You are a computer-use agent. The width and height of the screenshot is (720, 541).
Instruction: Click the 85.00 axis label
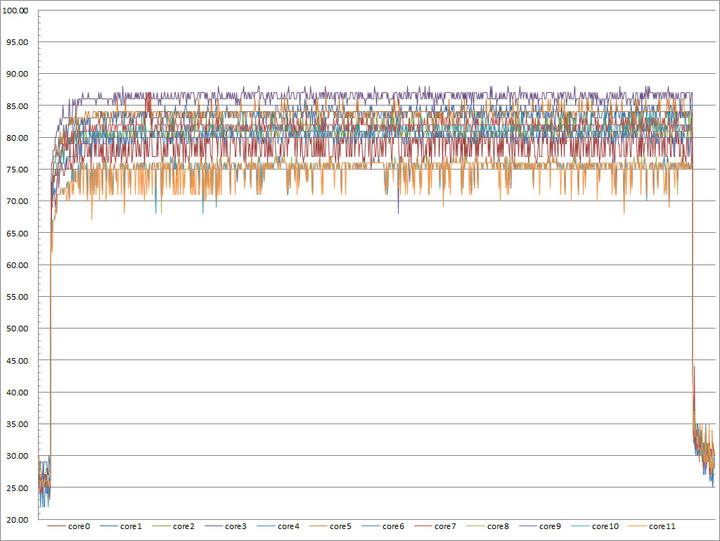17,106
